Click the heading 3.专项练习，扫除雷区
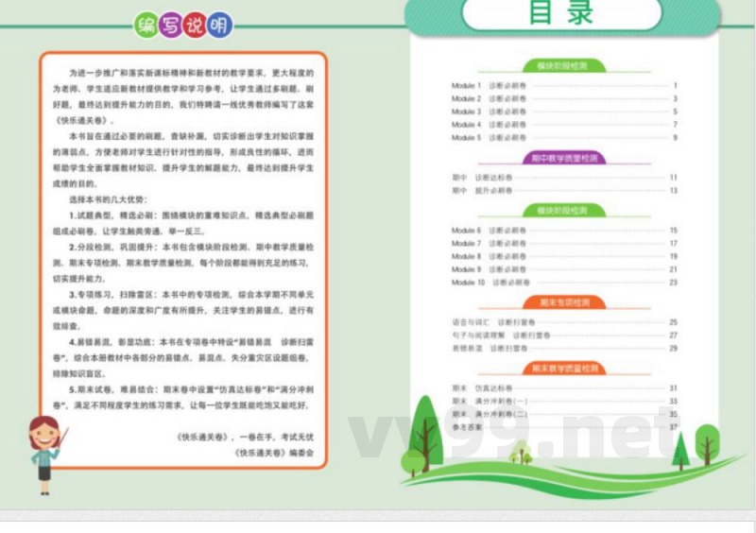756x533 pixels. (112, 294)
